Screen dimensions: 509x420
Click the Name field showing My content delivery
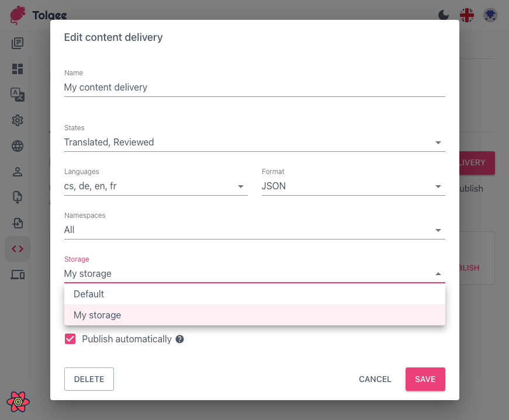175,86
